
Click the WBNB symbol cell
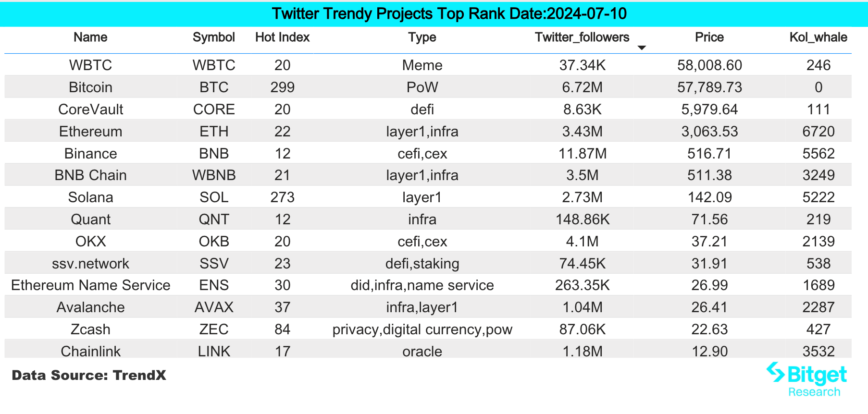point(214,175)
